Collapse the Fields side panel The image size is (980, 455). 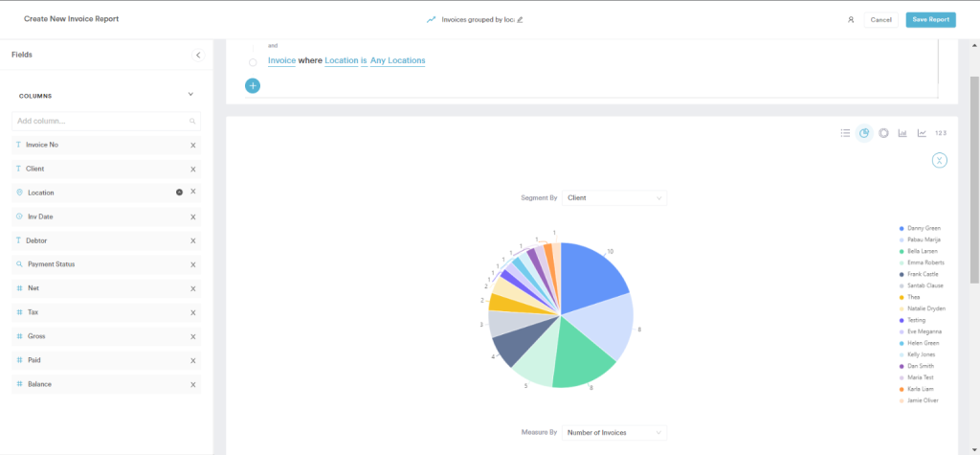point(198,56)
